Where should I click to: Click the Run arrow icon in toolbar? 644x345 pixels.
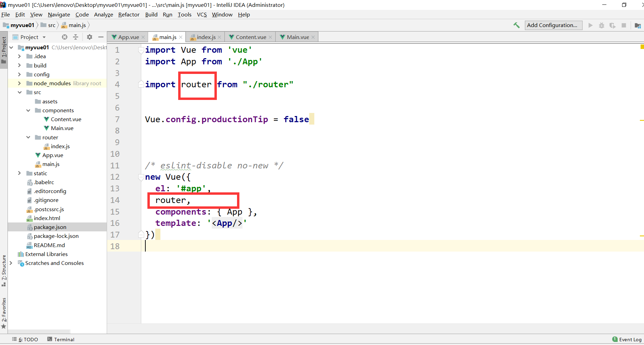590,25
